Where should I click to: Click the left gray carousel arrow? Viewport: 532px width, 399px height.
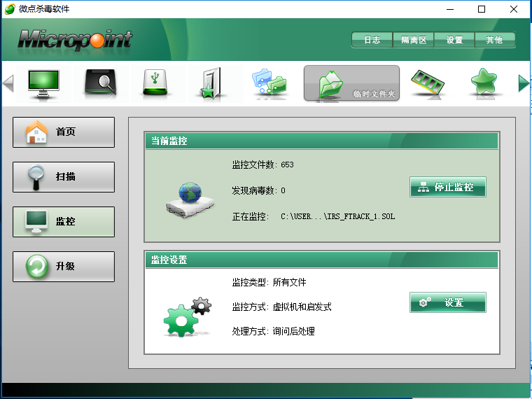tap(8, 83)
